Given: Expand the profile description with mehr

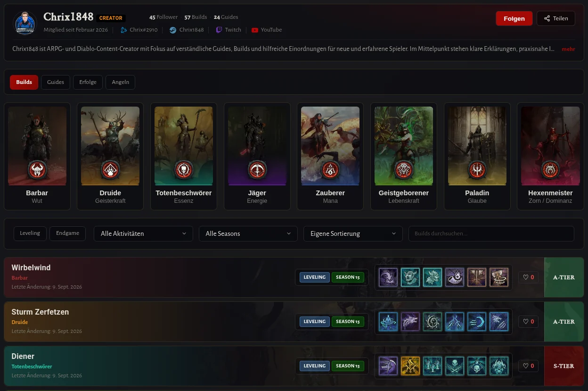Looking at the screenshot, I should [568, 49].
